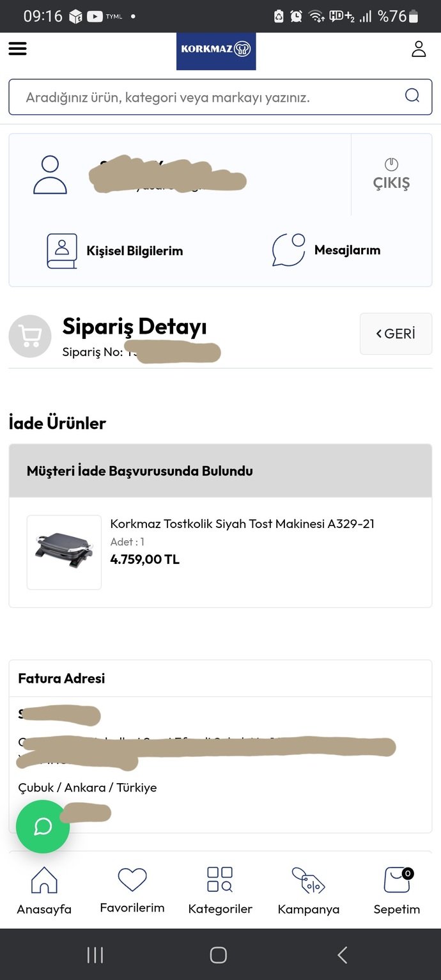Click the product search input field

coord(220,97)
